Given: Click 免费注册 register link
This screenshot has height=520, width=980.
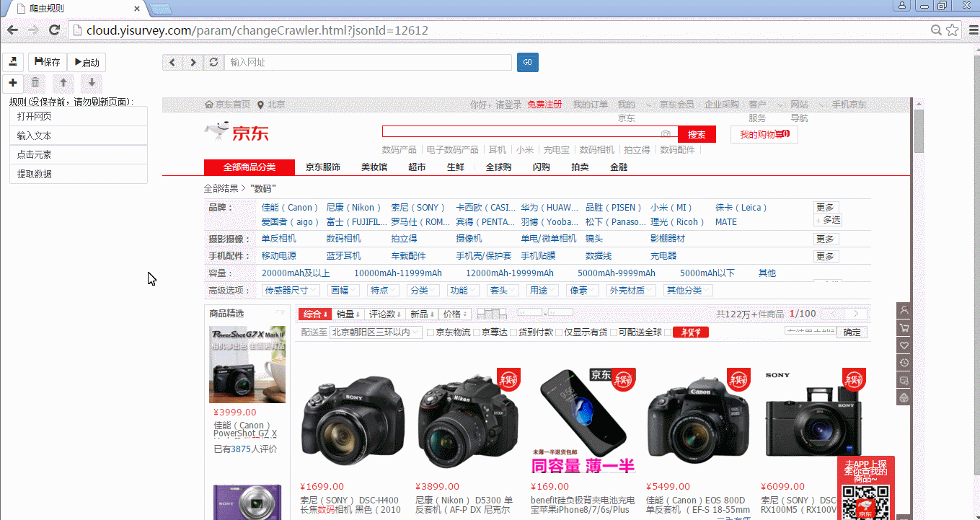Looking at the screenshot, I should [544, 105].
